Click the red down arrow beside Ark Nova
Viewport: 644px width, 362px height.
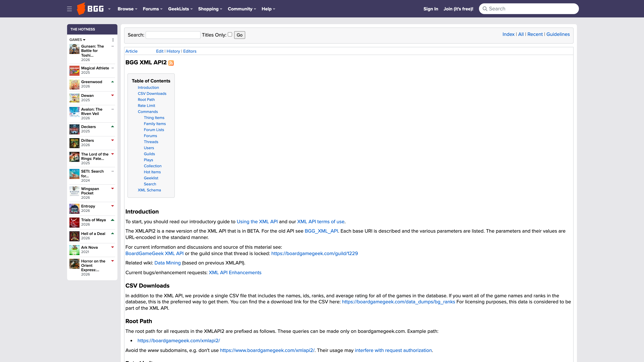click(x=113, y=247)
